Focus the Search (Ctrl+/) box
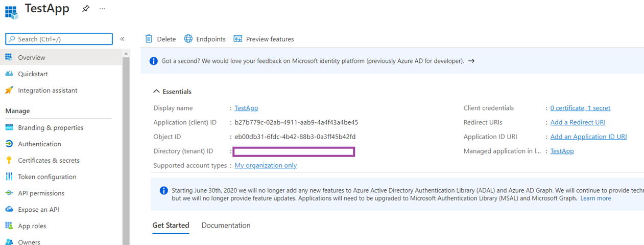644x245 pixels. coord(59,39)
